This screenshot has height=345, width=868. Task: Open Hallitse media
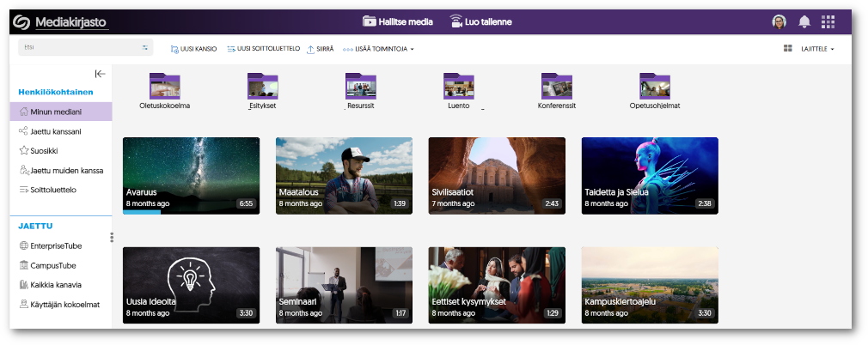(x=397, y=22)
